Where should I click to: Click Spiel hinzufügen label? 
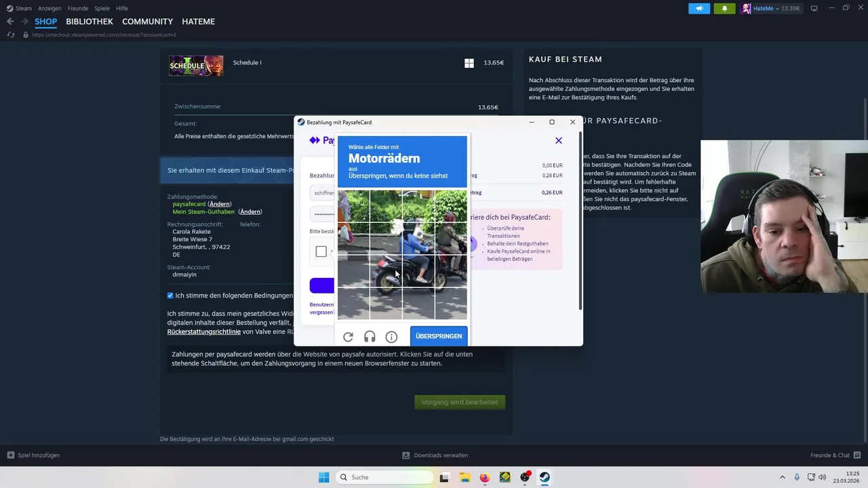coord(39,455)
